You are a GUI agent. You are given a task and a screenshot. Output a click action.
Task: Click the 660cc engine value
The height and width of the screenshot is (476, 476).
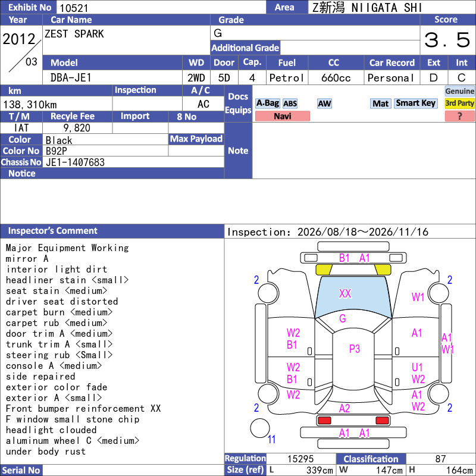pos(336,78)
